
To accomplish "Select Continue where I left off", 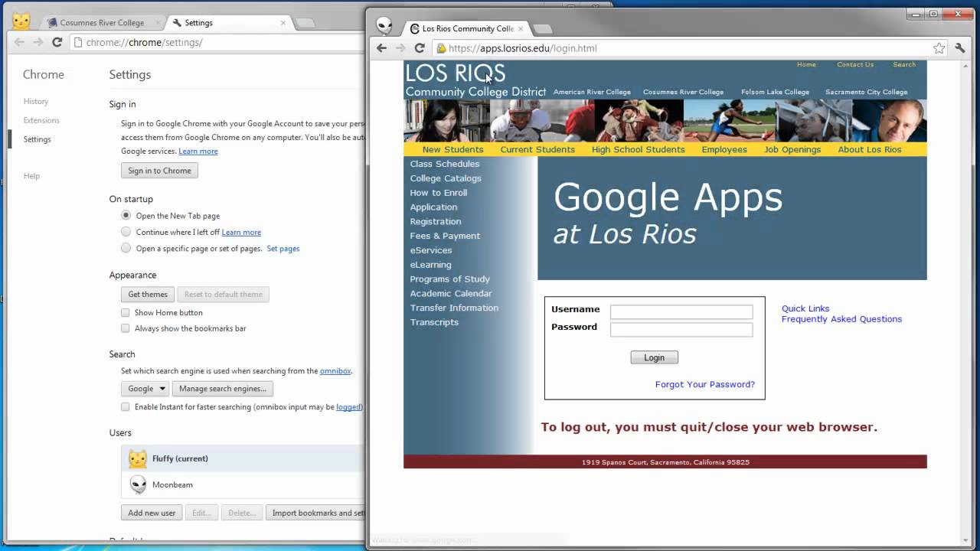I will [126, 232].
